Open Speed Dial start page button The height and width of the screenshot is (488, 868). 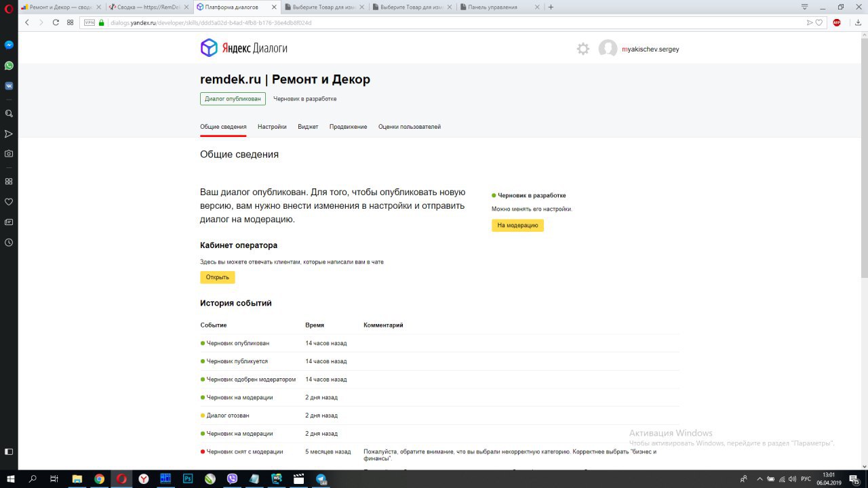click(x=70, y=22)
